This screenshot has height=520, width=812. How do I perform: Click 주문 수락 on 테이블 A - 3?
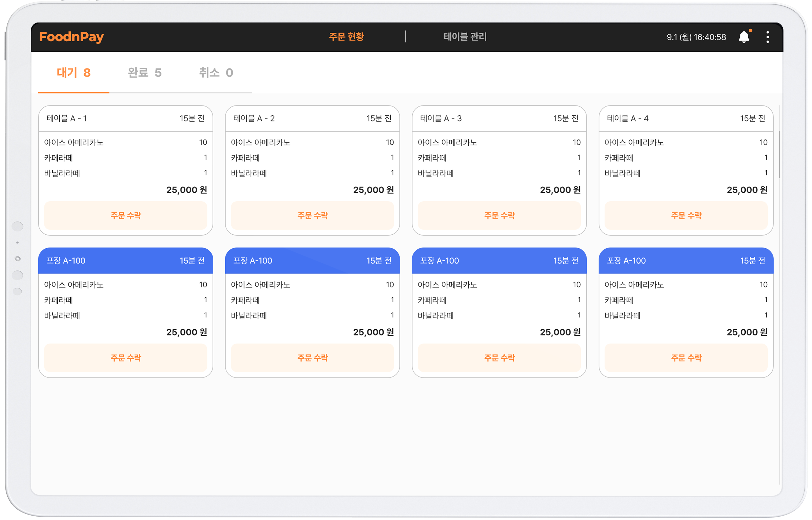(x=499, y=215)
